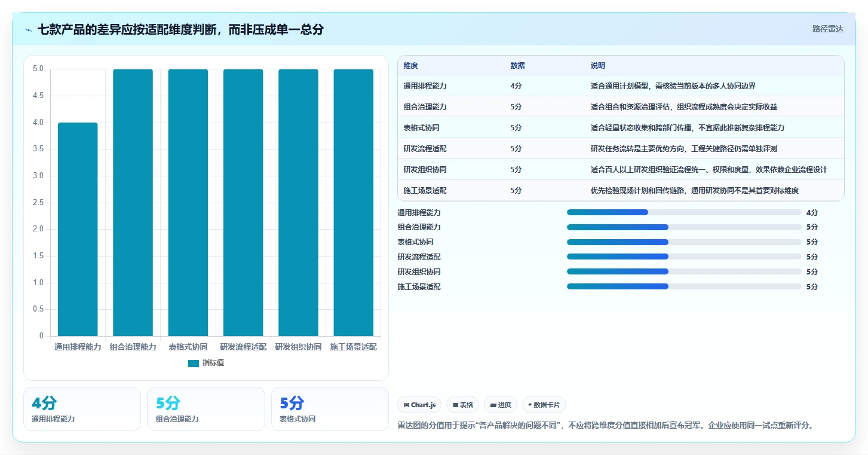Click description starting '适合组合和资源治理评估'

684,107
